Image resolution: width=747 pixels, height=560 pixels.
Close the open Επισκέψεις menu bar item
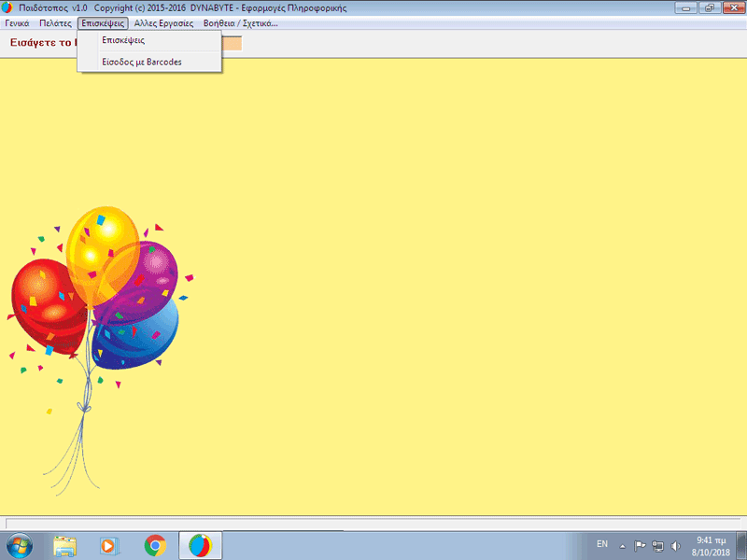point(103,23)
